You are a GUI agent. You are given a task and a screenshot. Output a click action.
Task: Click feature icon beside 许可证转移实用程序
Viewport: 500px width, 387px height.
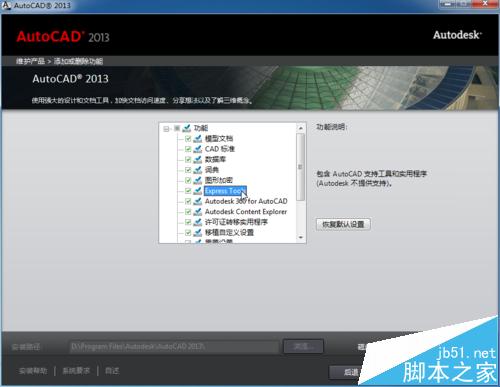198,222
